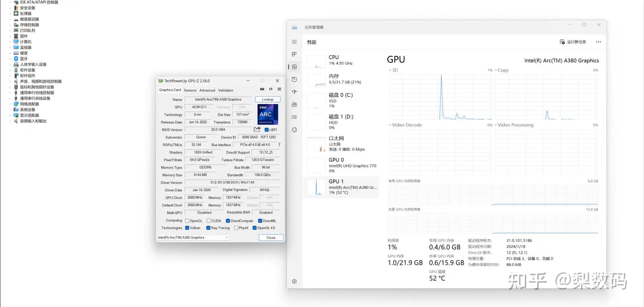Expand the 蓝牙 node in Device Manager
The image size is (644, 307).
(10, 59)
